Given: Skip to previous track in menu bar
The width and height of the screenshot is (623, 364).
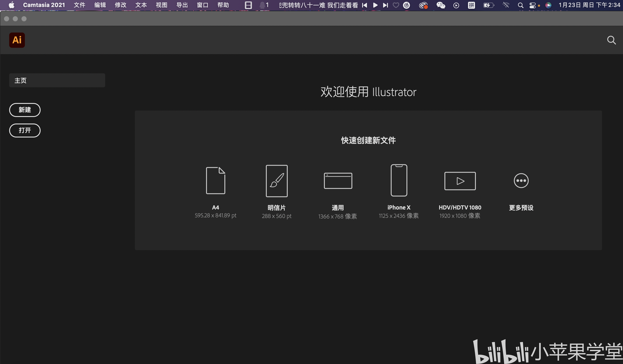Looking at the screenshot, I should coord(364,5).
